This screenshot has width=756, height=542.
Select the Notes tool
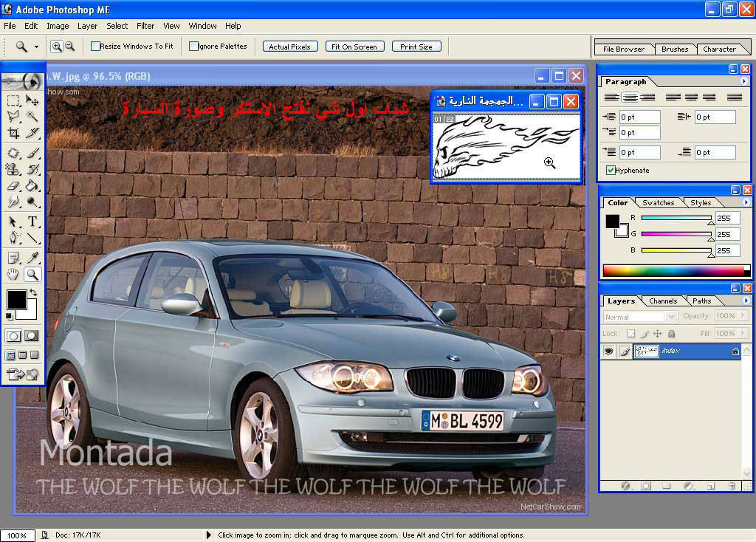pyautogui.click(x=13, y=258)
